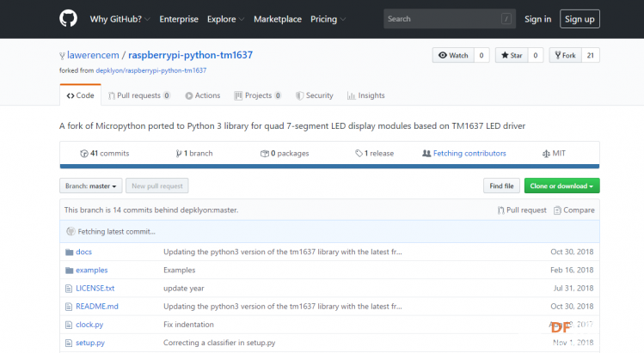
Task: Open the Clone or download dropdown
Action: coord(561,186)
